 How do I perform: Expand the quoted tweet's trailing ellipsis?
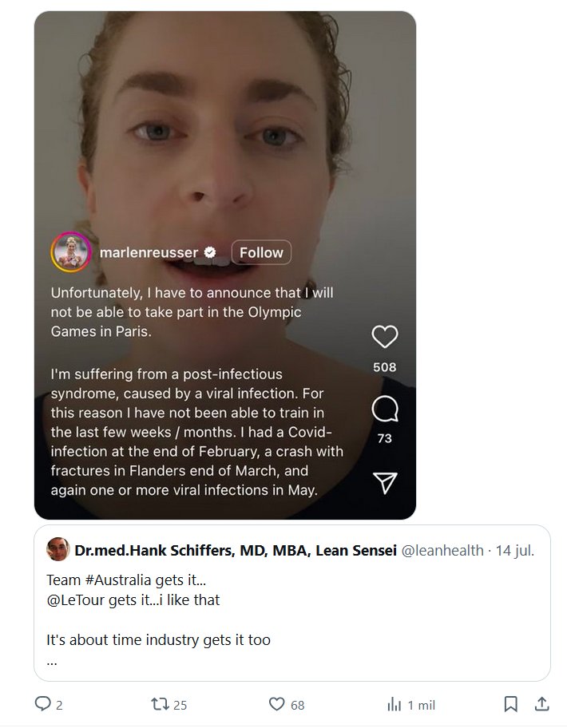(52, 661)
